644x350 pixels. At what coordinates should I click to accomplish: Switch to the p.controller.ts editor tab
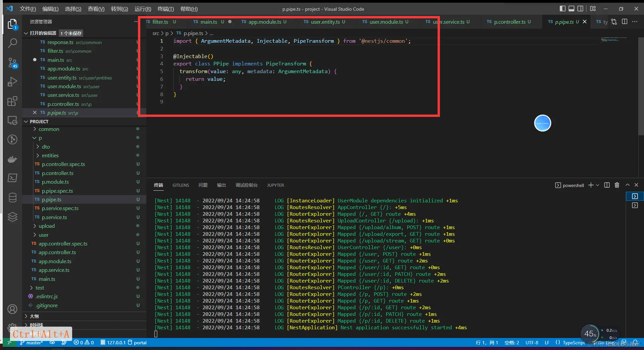click(510, 22)
